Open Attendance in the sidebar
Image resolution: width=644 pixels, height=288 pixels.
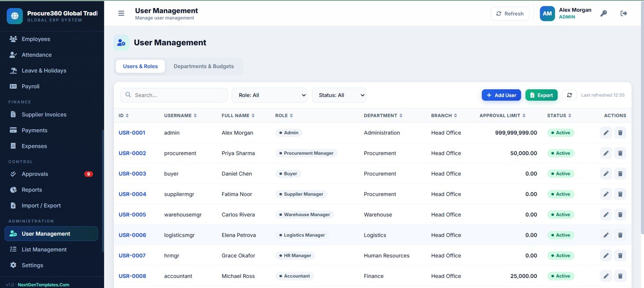51,55
